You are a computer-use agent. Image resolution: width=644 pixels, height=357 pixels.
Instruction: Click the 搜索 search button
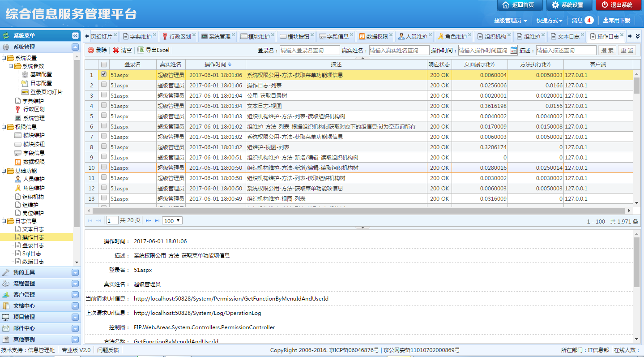(x=607, y=50)
